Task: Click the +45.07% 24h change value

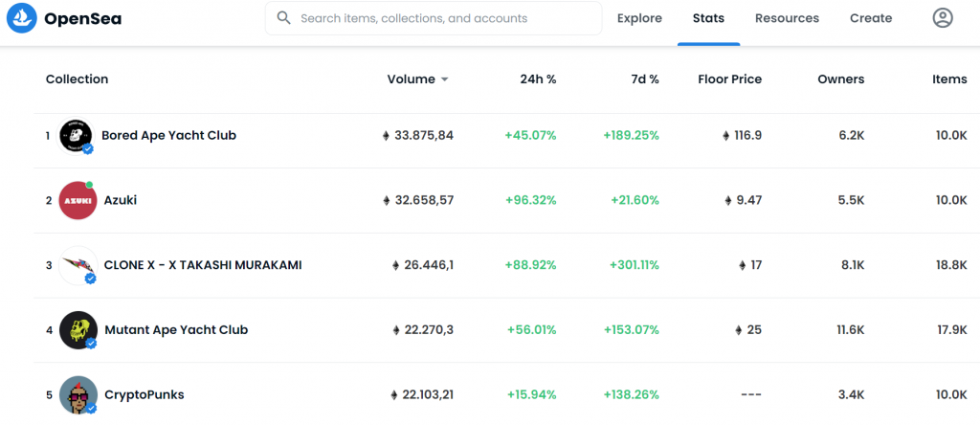Action: click(x=530, y=136)
